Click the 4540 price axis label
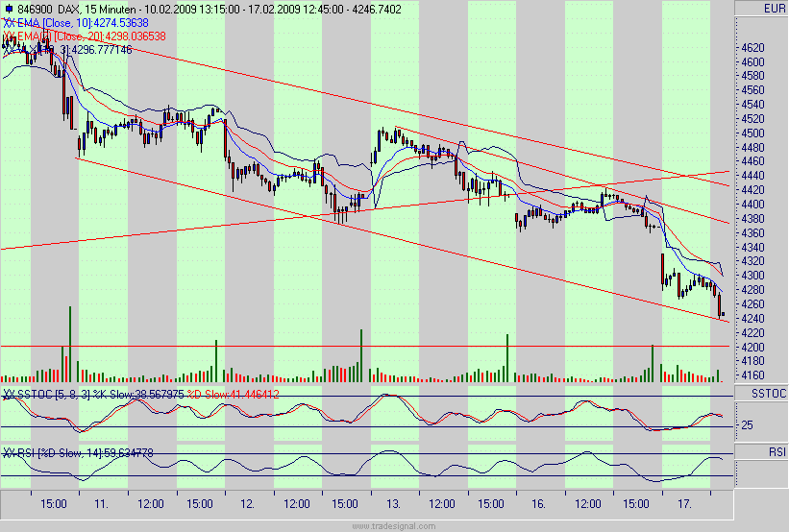Viewport: 789px width, 532px height. click(753, 105)
